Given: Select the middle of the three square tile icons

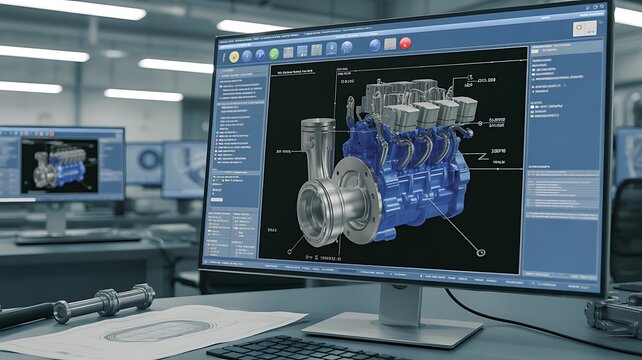Looking at the screenshot, I should tap(302, 51).
